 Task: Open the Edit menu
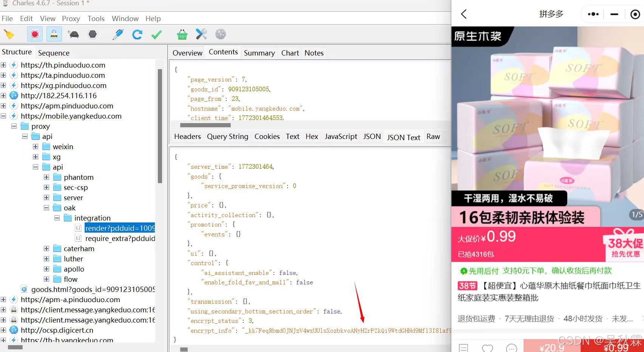click(x=26, y=19)
